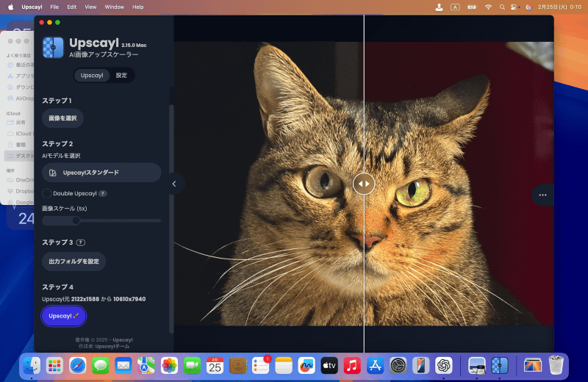
Task: Click the comparison slider handle on the image
Action: (364, 184)
